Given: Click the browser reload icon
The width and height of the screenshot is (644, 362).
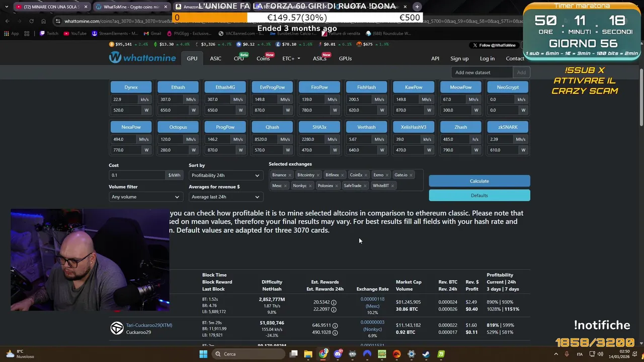Looking at the screenshot, I should pos(31,21).
